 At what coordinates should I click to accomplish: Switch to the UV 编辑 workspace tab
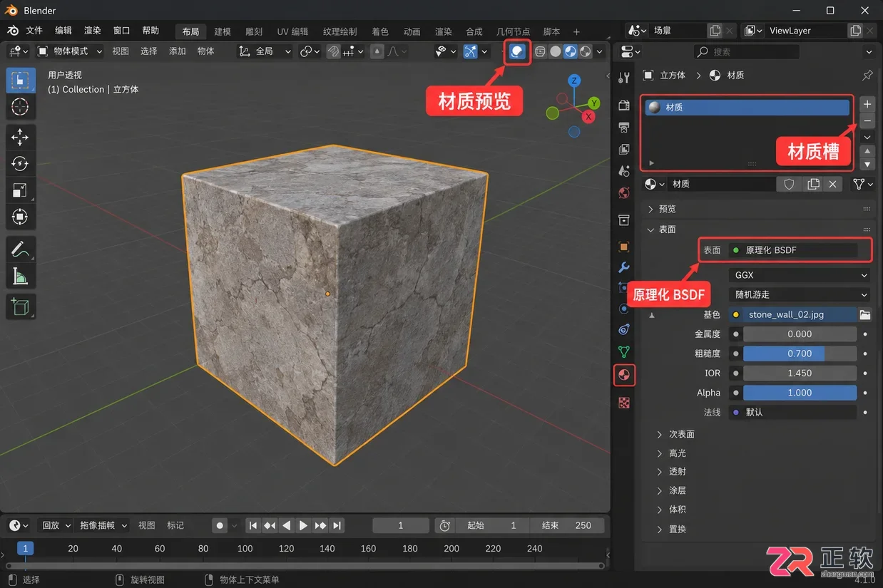tap(292, 31)
